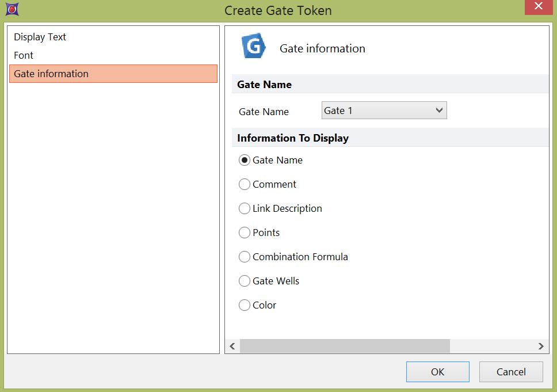The image size is (557, 392).
Task: Choose the Gate Wells radio button
Action: pyautogui.click(x=245, y=281)
